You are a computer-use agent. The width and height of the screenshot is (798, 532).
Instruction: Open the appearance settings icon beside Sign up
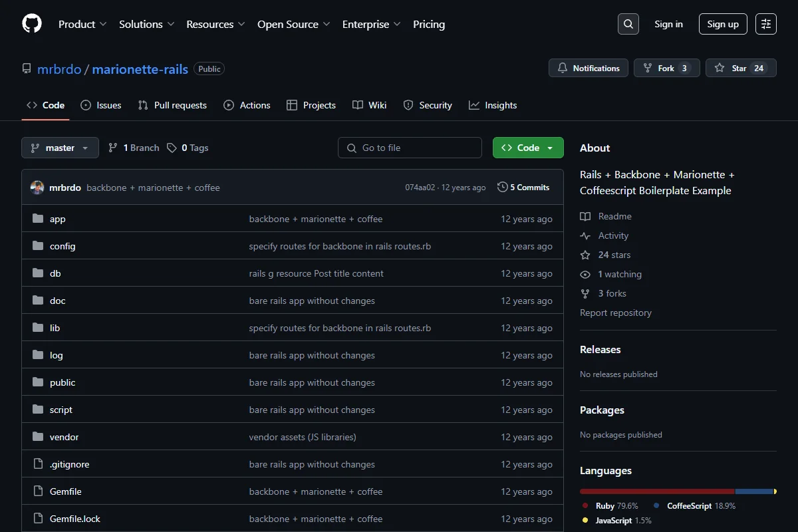(766, 24)
